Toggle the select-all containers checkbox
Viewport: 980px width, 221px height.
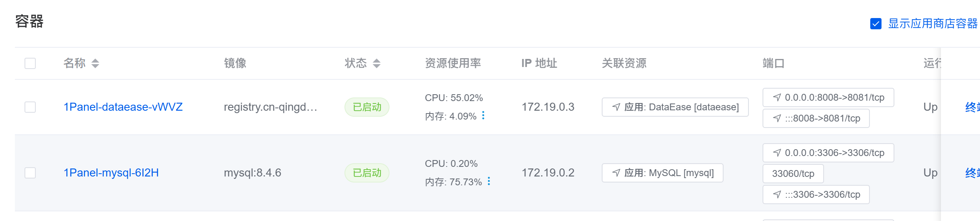[30, 63]
